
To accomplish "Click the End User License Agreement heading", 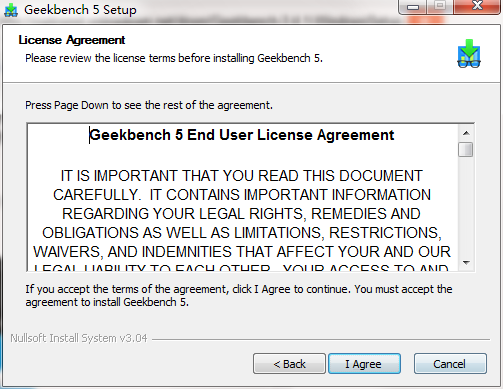I will click(x=242, y=135).
